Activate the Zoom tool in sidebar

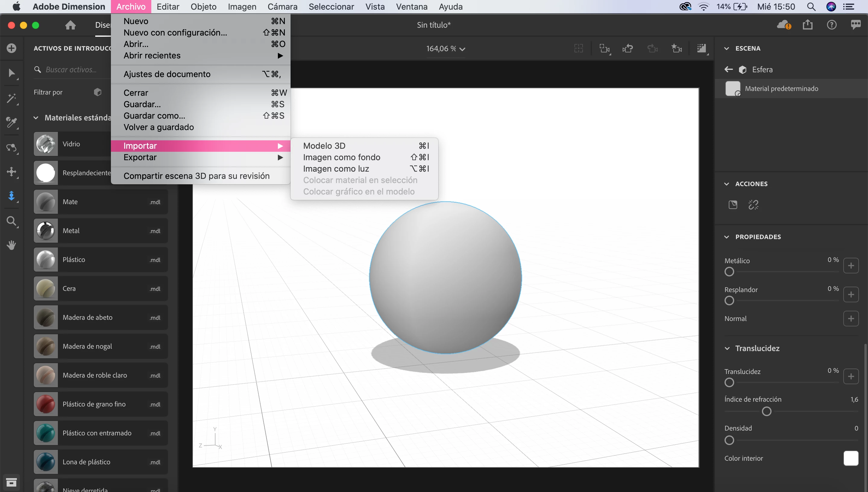click(x=11, y=221)
